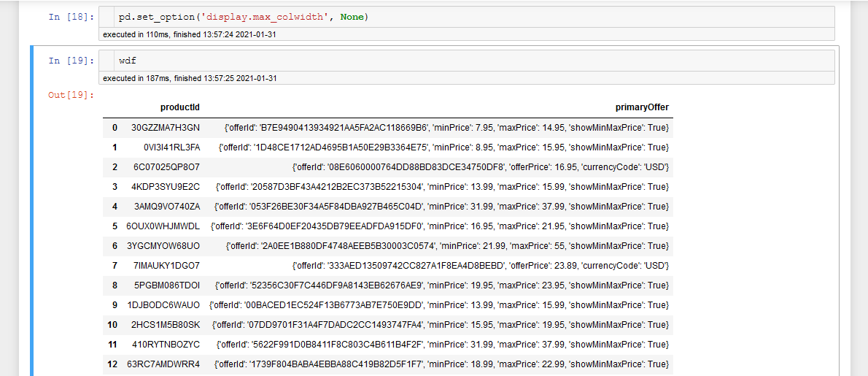Click primaryOffer cell with minPrice 15.95
The image size is (868, 376).
pos(440,324)
